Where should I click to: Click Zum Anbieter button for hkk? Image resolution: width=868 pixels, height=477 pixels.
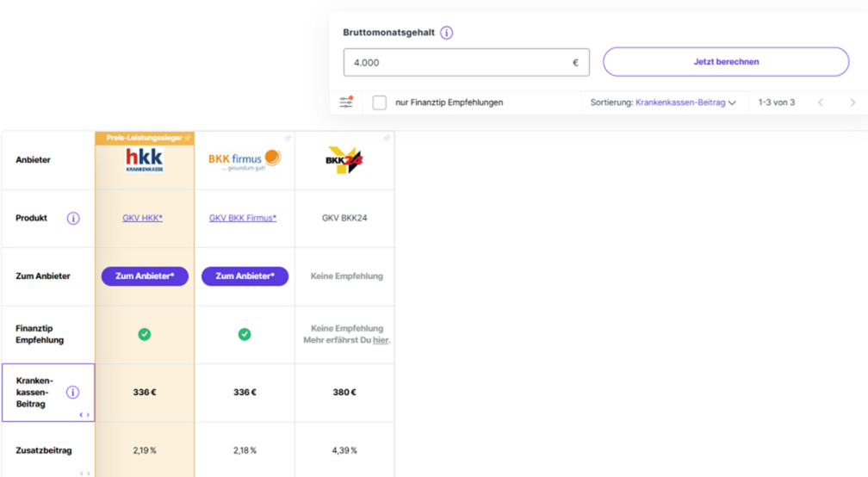click(145, 276)
